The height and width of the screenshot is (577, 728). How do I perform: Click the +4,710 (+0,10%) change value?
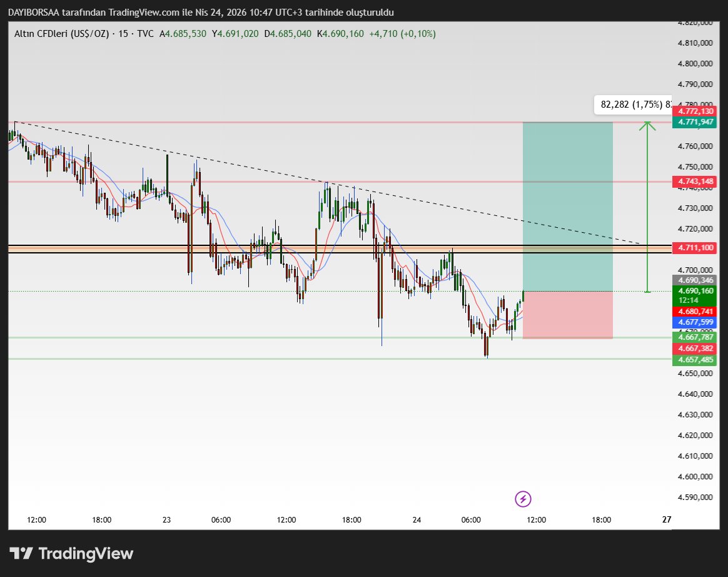pyautogui.click(x=403, y=33)
